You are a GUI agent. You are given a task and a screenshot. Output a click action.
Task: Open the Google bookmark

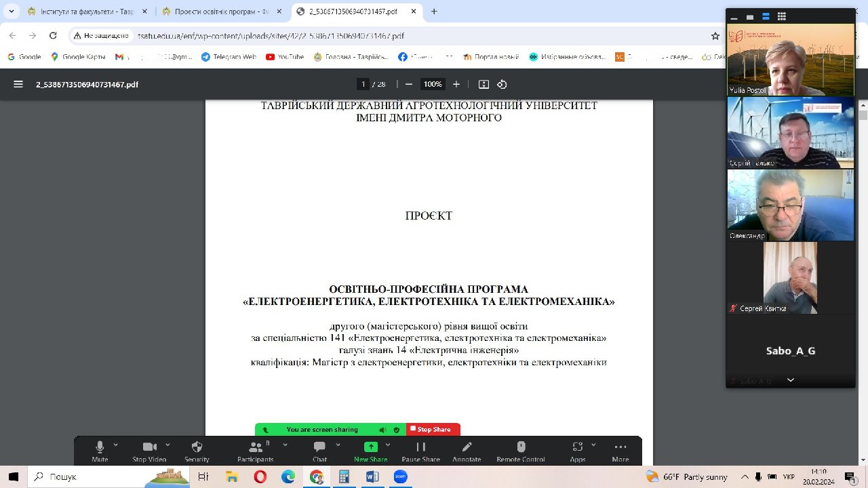tap(24, 57)
